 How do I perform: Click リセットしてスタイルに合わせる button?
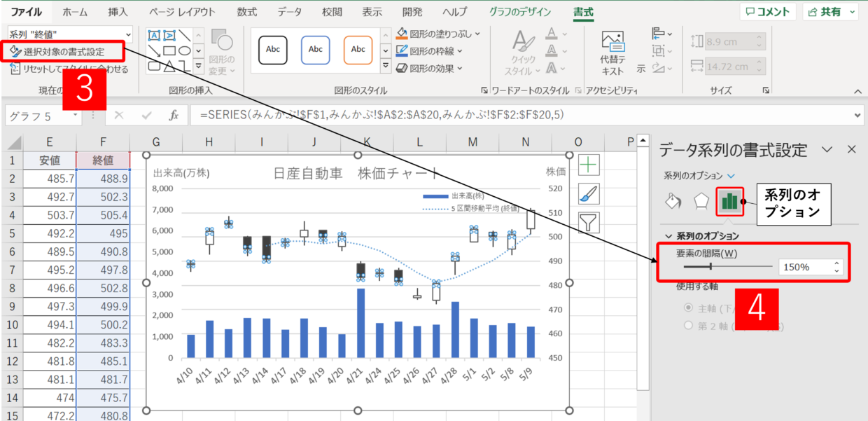(x=69, y=69)
